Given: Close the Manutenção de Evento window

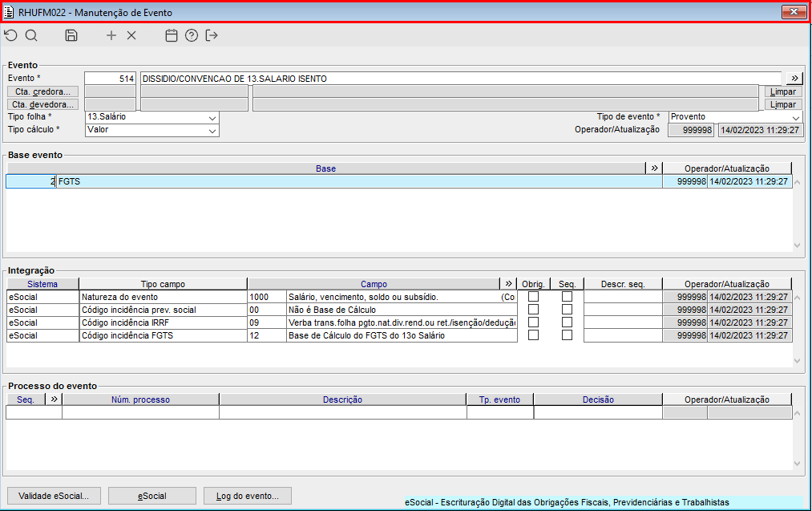Looking at the screenshot, I should [794, 12].
